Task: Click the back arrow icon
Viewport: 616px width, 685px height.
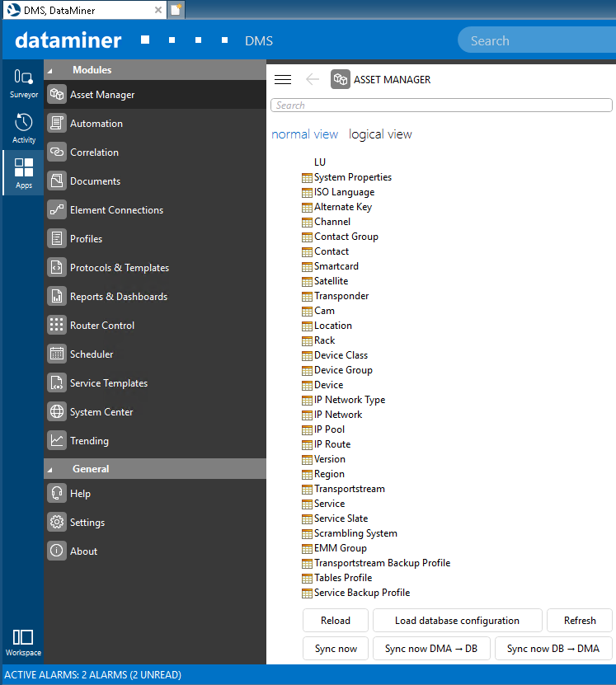Action: point(313,79)
